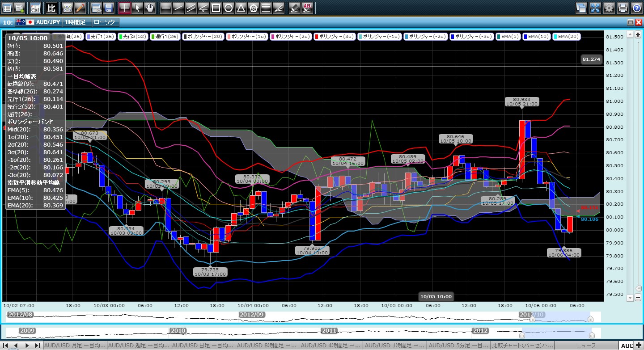This screenshot has height=350, width=644.
Task: Save chart with floppy disk icon
Action: (x=108, y=8)
